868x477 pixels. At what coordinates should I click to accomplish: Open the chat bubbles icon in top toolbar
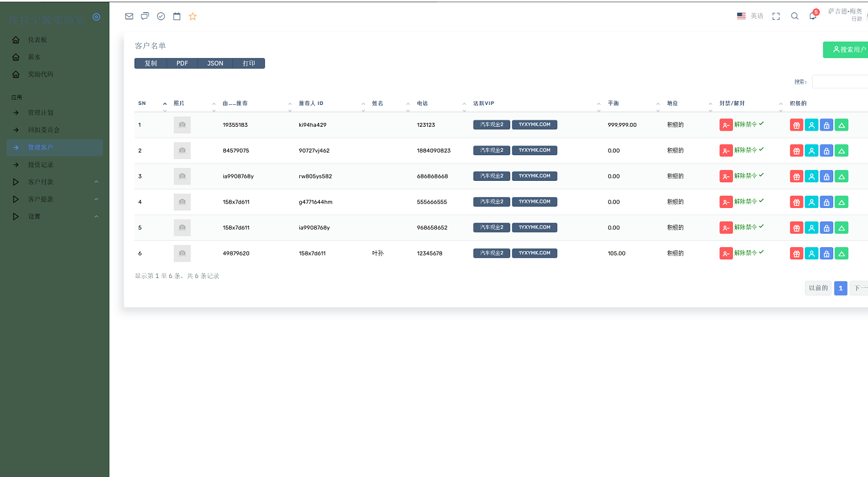[145, 16]
